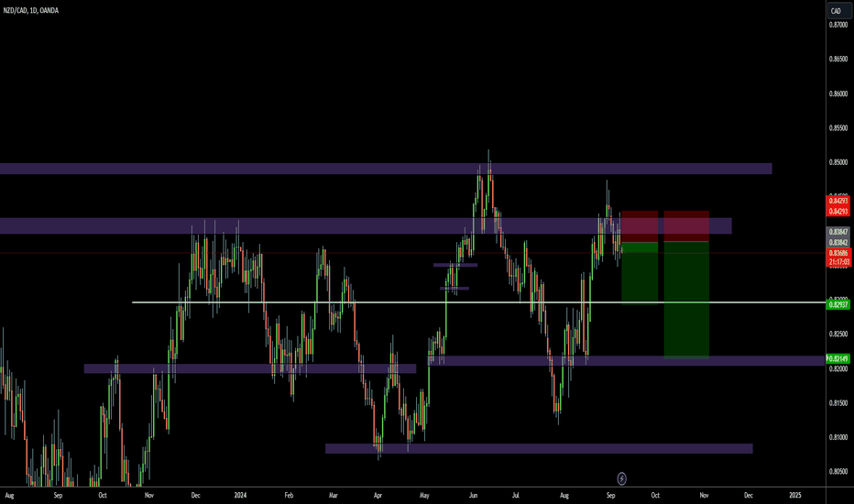Select the topmost purple zone near 0.85000
The image size is (854, 504).
tap(386, 169)
